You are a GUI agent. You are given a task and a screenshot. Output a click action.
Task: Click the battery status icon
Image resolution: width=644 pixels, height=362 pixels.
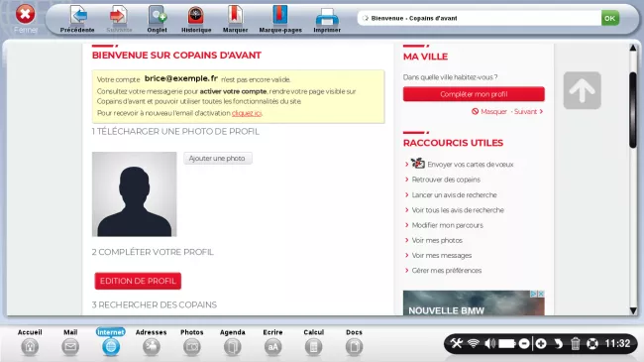pyautogui.click(x=507, y=343)
